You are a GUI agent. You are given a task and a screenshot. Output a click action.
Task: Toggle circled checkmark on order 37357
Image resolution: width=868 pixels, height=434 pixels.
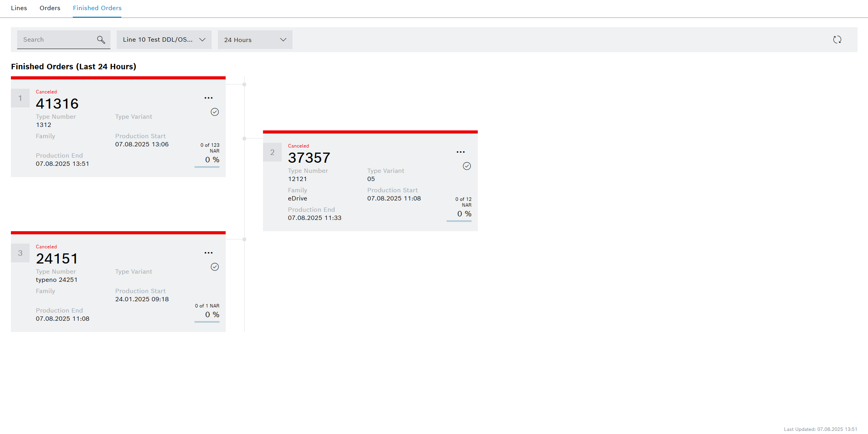pos(467,166)
